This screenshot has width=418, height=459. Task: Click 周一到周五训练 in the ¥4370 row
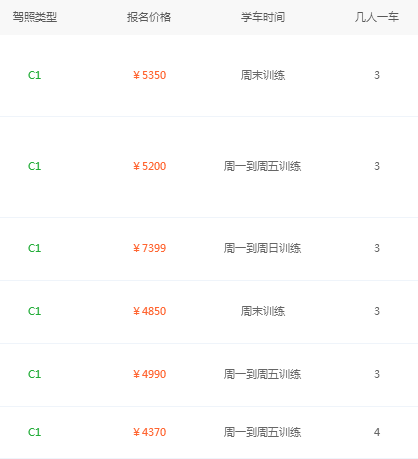tap(262, 432)
